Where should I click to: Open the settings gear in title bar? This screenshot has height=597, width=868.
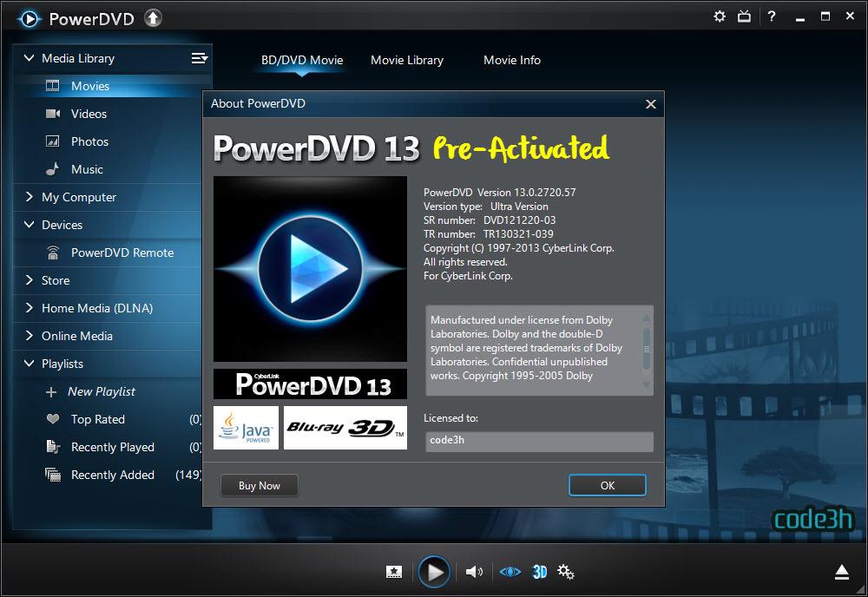coord(719,16)
